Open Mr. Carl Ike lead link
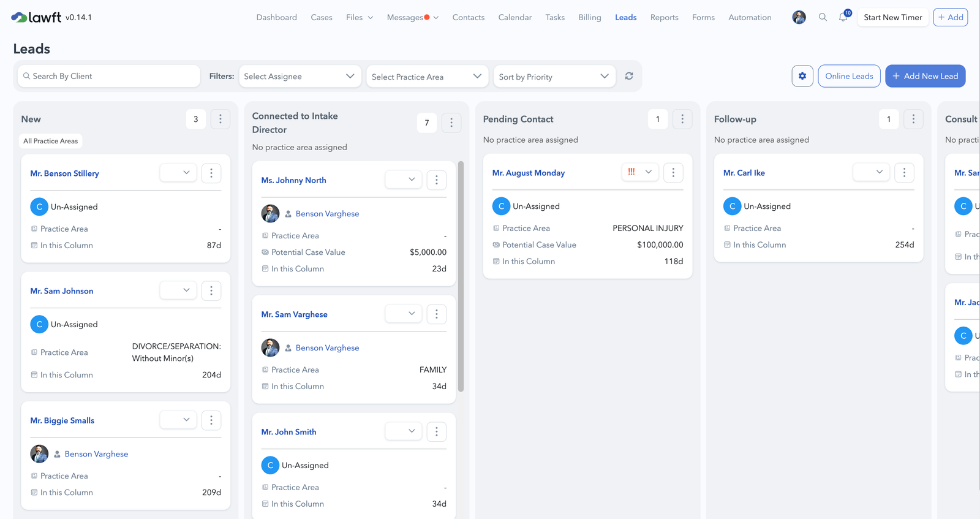The image size is (980, 519). tap(744, 173)
